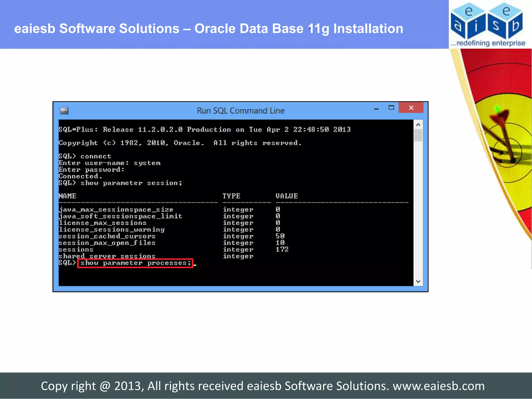Open the SQL command line window icon menu
The width and height of the screenshot is (532, 399).
64,110
